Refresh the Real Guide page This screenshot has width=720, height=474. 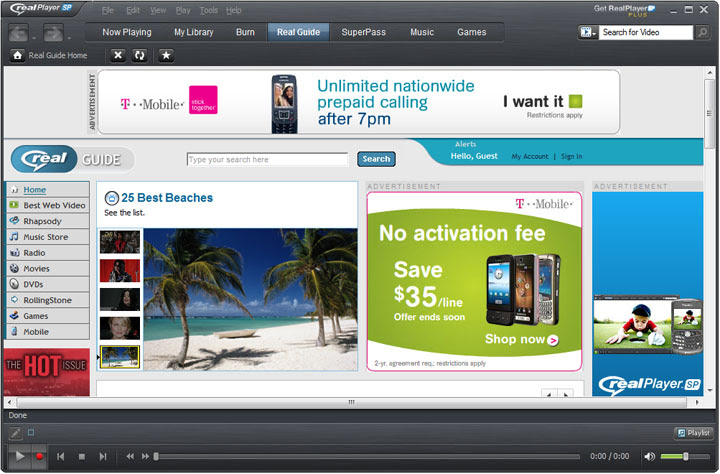(140, 56)
